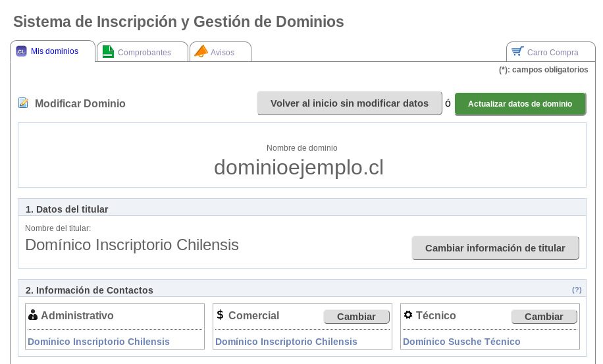Click Cambiar información de titular button
The image size is (603, 364).
coord(495,248)
